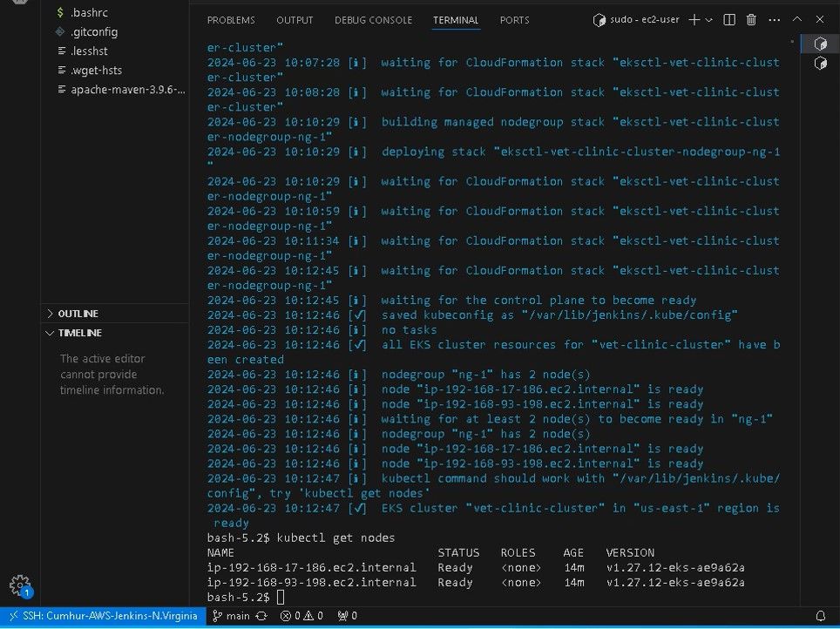The width and height of the screenshot is (840, 629).
Task: Open the launch profile dropdown arrow
Action: coord(708,20)
